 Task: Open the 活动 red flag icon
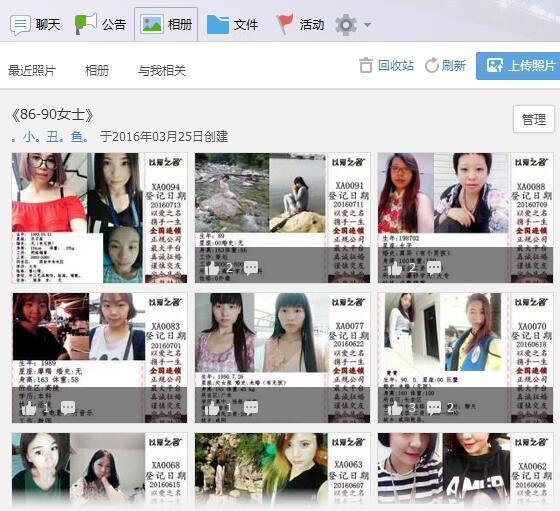click(x=285, y=24)
